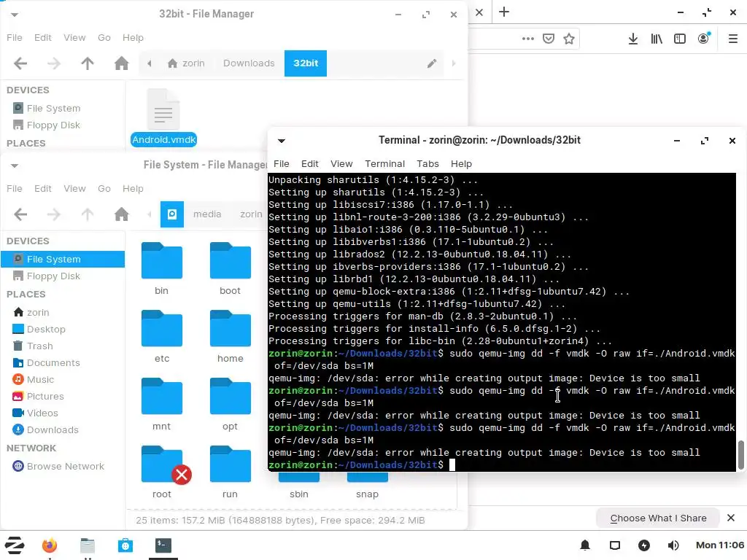Open home folder in File System window
The width and height of the screenshot is (747, 560).
click(122, 214)
